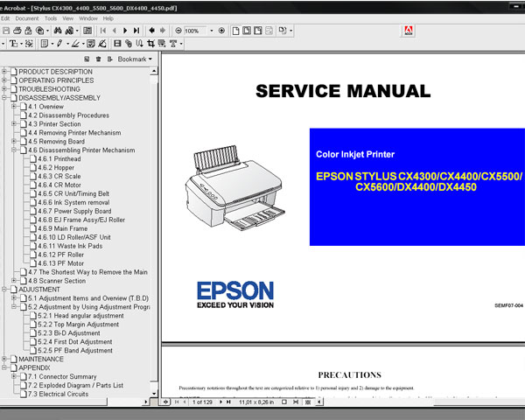
Task: Open bookmark 4.6.7 Power Supply Board
Action: point(74,211)
